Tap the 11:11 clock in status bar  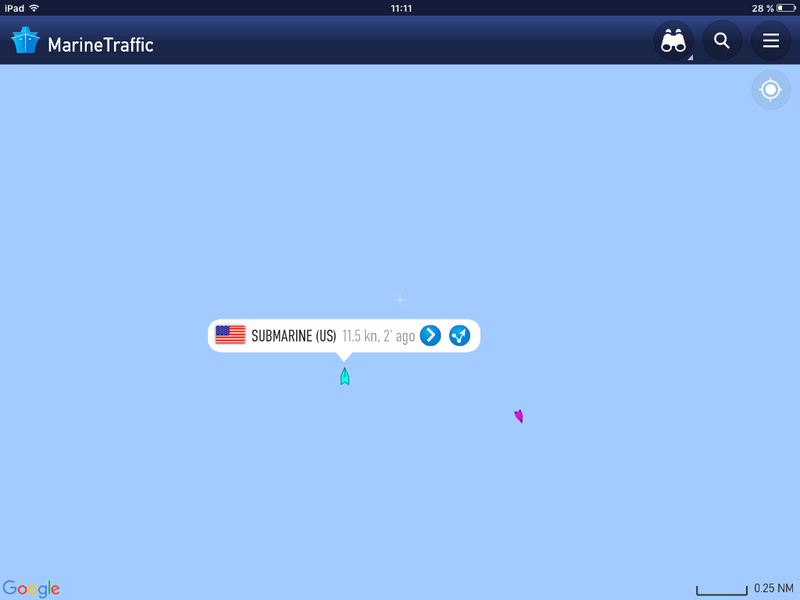401,8
